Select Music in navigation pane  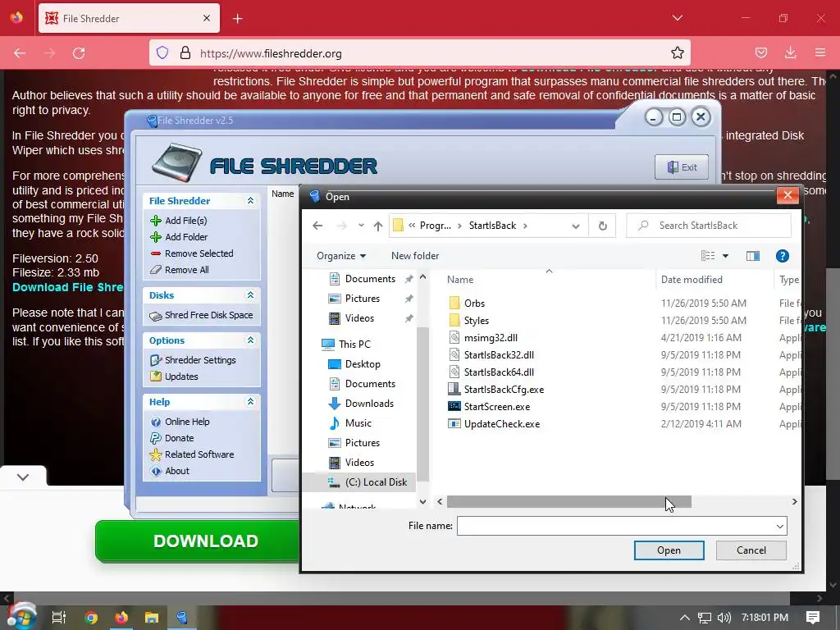[x=349, y=423]
